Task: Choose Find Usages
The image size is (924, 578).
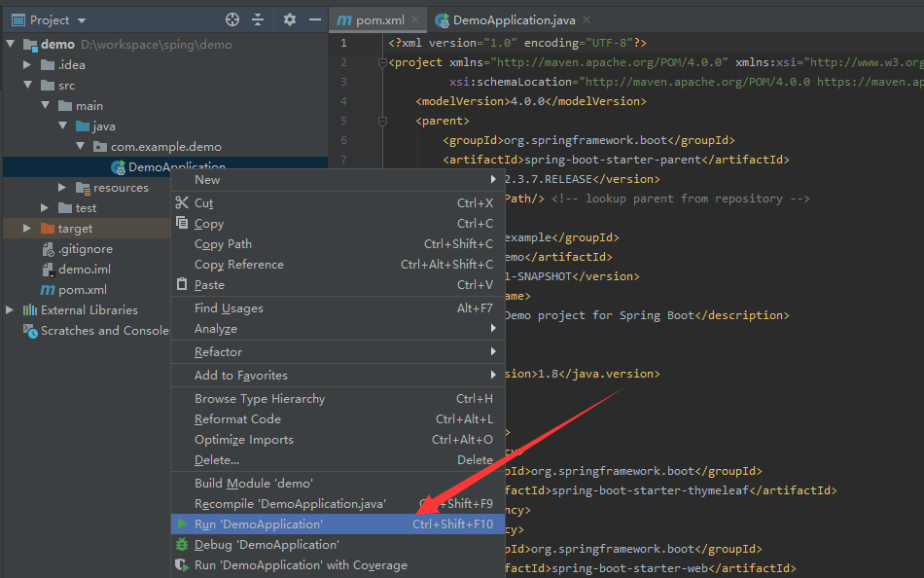Action: pyautogui.click(x=338, y=307)
